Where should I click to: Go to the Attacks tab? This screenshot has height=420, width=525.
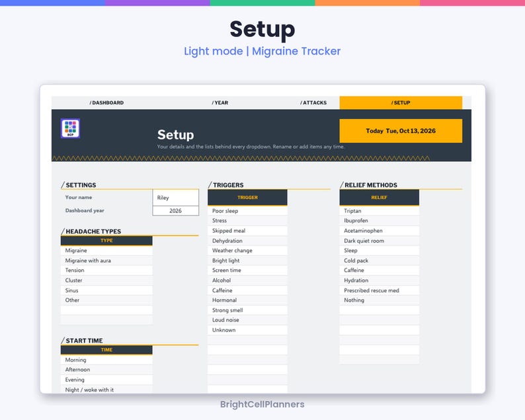(x=313, y=103)
